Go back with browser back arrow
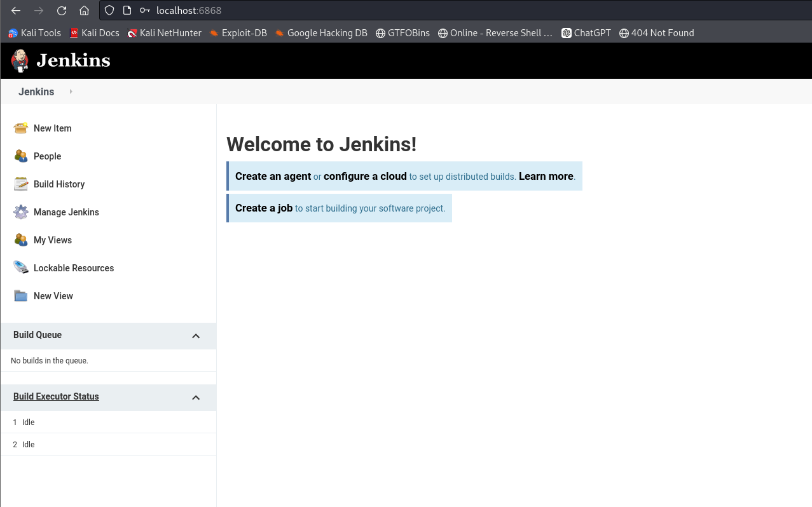The image size is (812, 507). click(x=16, y=10)
